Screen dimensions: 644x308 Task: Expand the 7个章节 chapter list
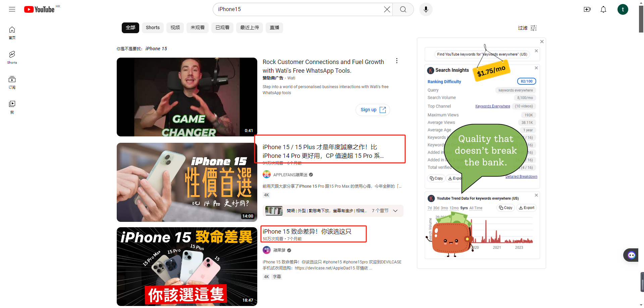pyautogui.click(x=395, y=211)
